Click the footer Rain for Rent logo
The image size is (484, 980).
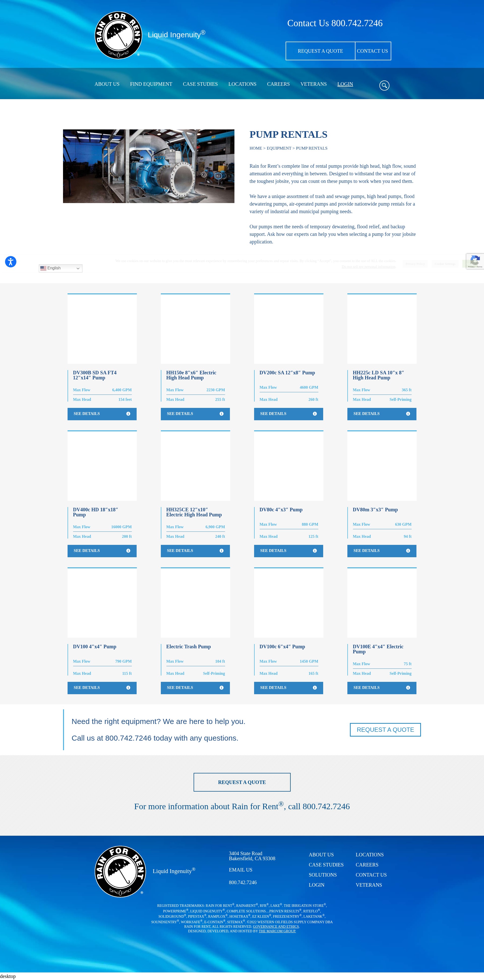pyautogui.click(x=120, y=871)
